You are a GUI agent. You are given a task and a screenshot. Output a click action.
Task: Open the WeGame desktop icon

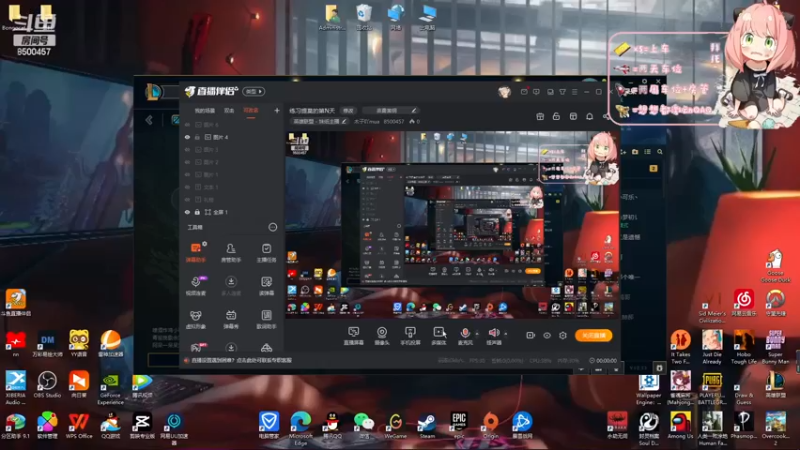395,426
